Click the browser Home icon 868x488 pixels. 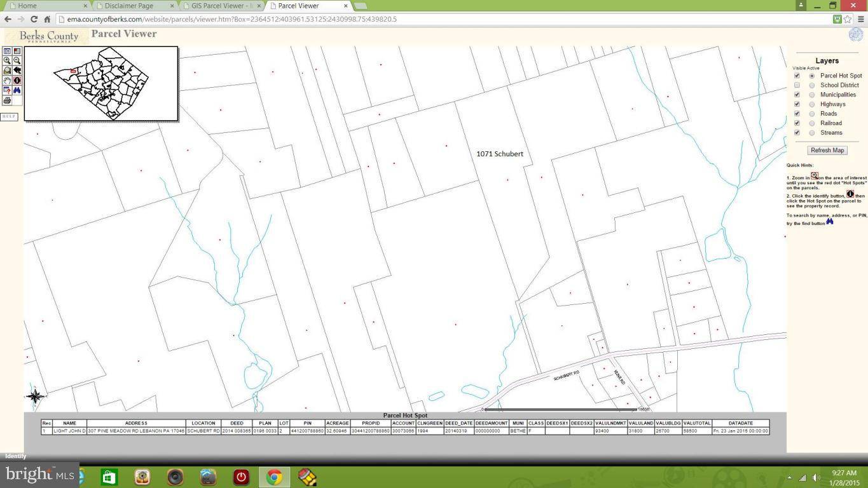47,19
